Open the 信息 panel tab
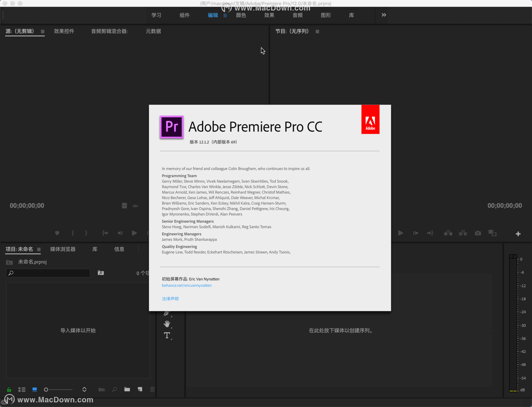The height and width of the screenshot is (407, 532). tap(119, 249)
